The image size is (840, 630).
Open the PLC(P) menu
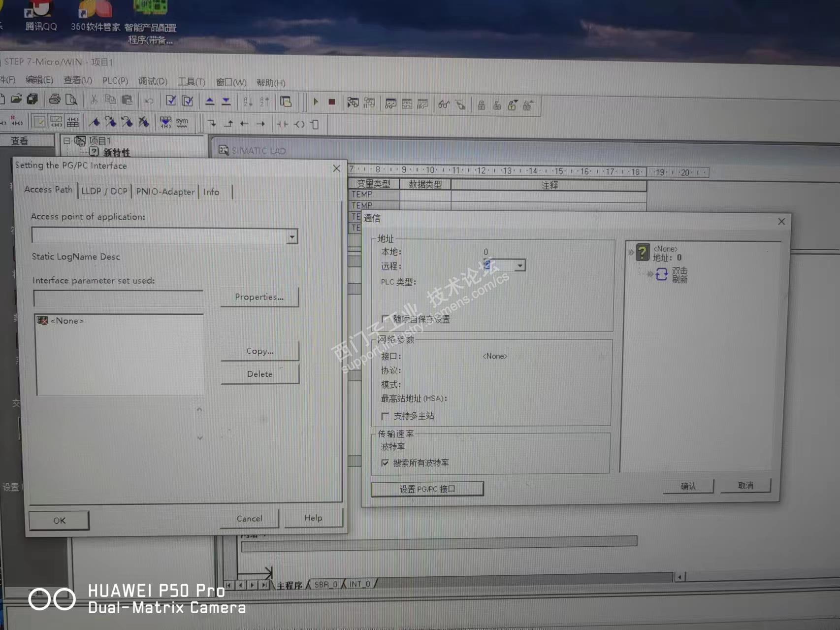[115, 80]
